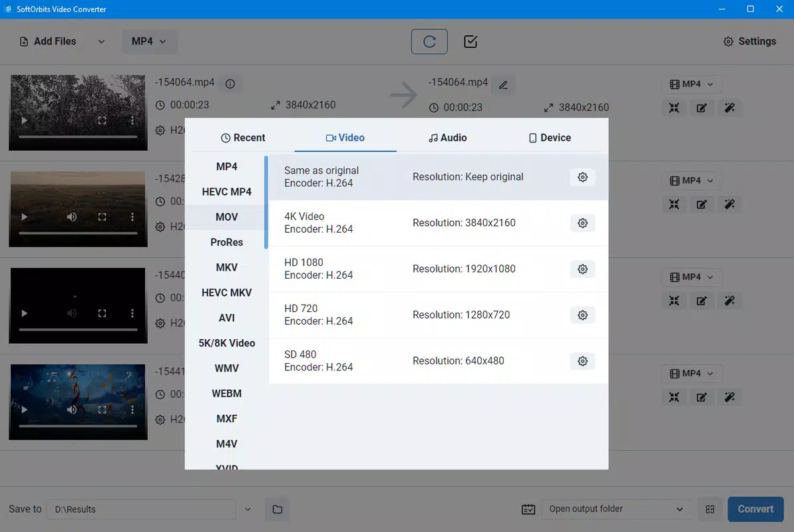Select MXF in the format list
This screenshot has height=532, width=794.
point(226,418)
